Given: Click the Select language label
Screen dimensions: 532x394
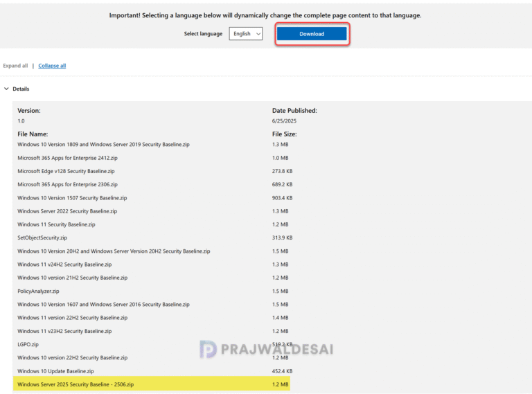Looking at the screenshot, I should pyautogui.click(x=203, y=33).
